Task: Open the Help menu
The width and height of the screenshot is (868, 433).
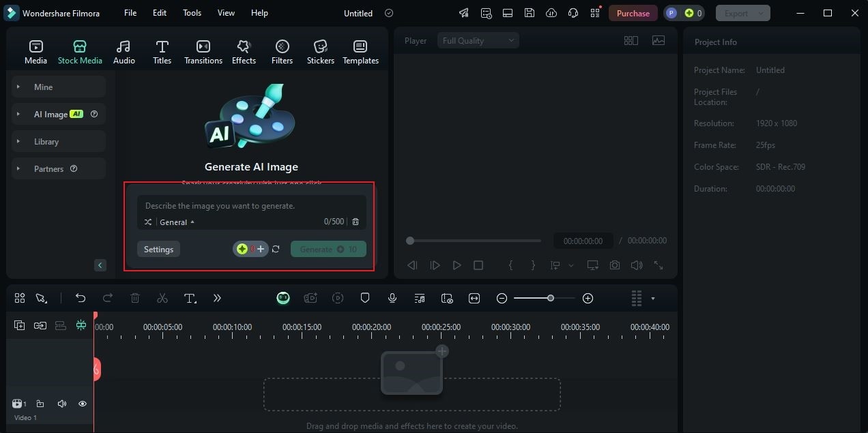Action: [x=259, y=13]
